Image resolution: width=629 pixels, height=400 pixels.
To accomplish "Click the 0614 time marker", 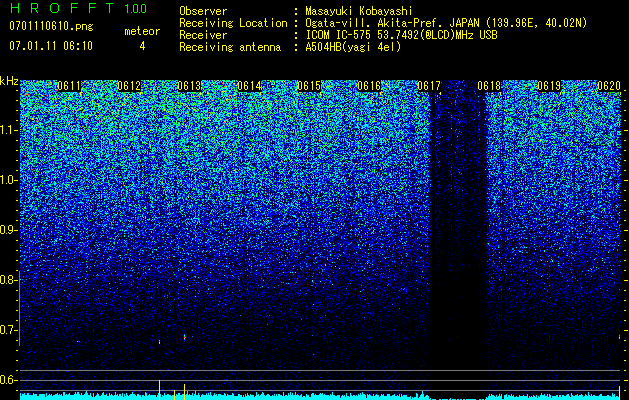I will pyautogui.click(x=249, y=86).
